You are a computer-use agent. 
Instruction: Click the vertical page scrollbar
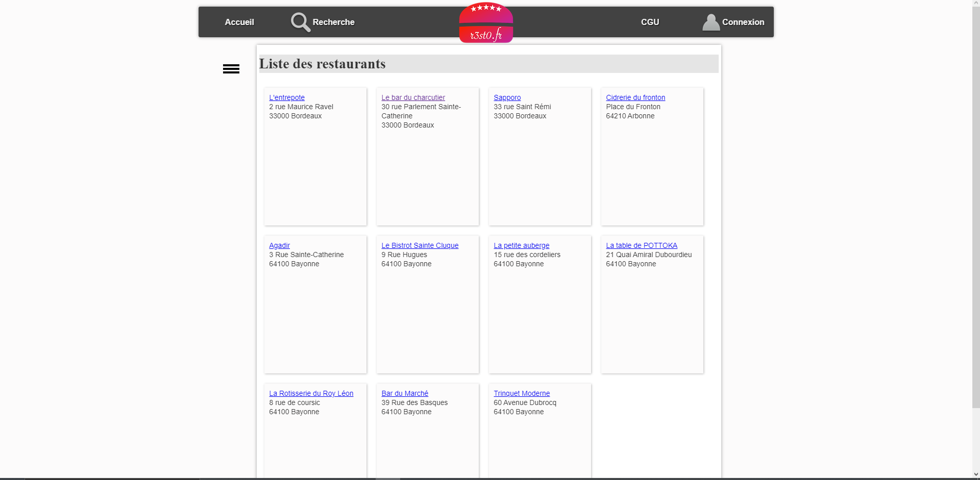(976, 207)
